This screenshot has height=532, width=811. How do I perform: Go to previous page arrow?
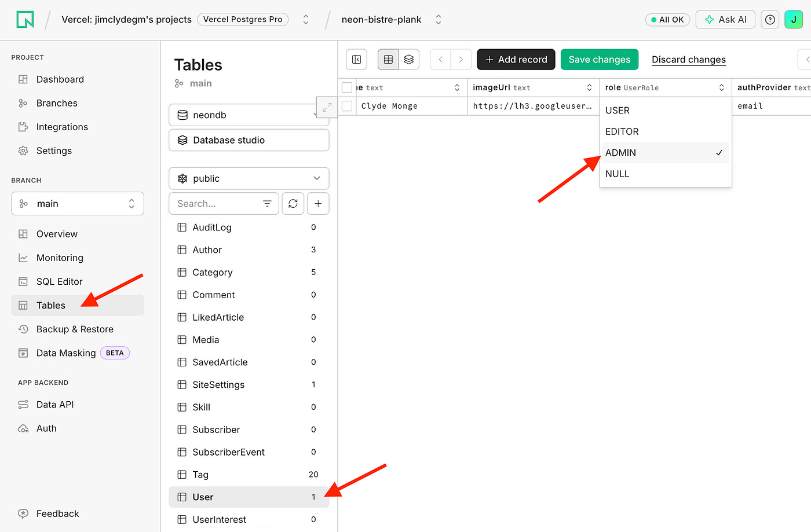pyautogui.click(x=440, y=60)
